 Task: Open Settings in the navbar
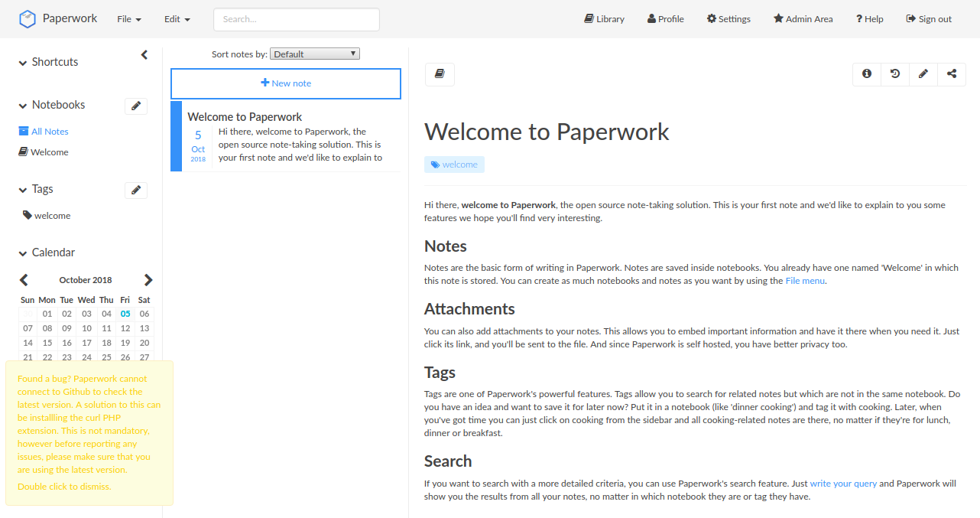click(729, 19)
